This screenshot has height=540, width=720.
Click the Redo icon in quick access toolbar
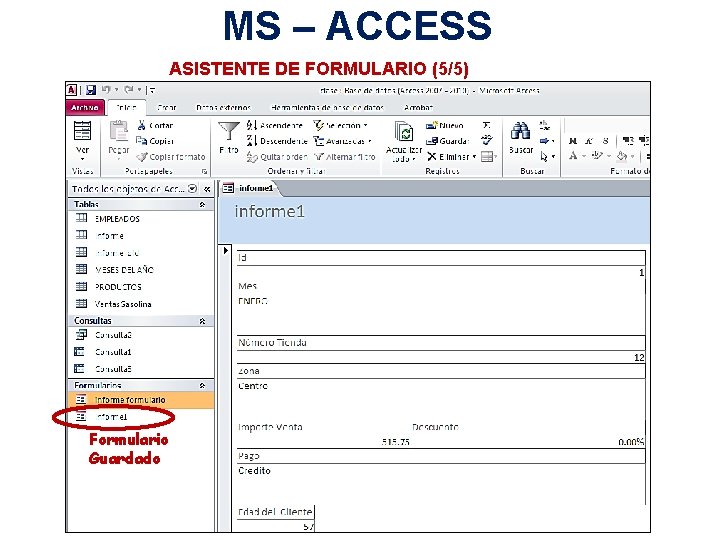click(x=129, y=90)
